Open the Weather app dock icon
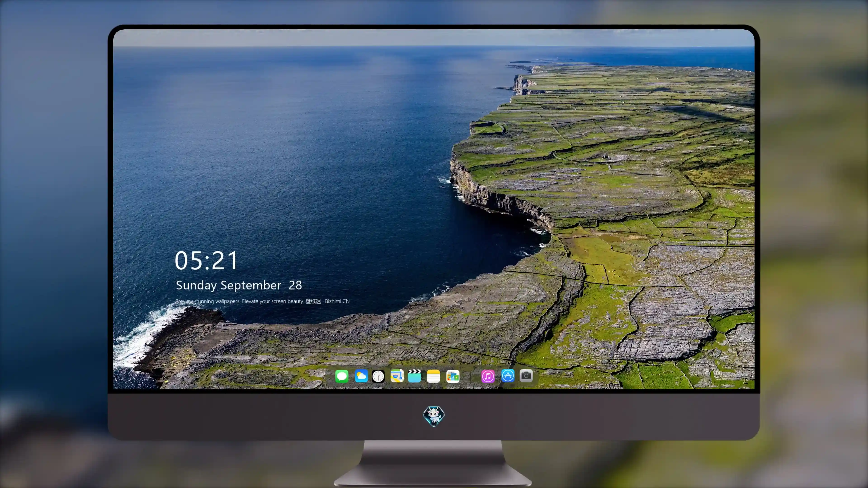Image resolution: width=868 pixels, height=488 pixels. (361, 376)
